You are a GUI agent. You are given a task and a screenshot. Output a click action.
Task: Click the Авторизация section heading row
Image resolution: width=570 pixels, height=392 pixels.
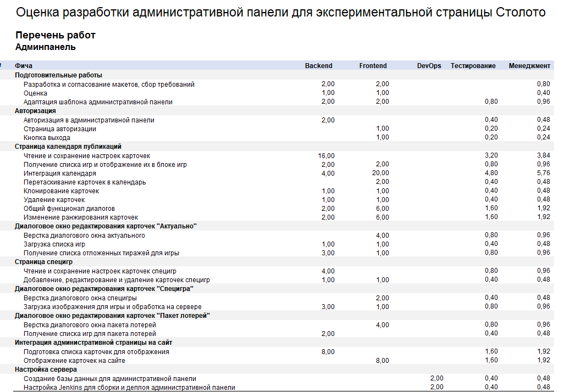35,111
